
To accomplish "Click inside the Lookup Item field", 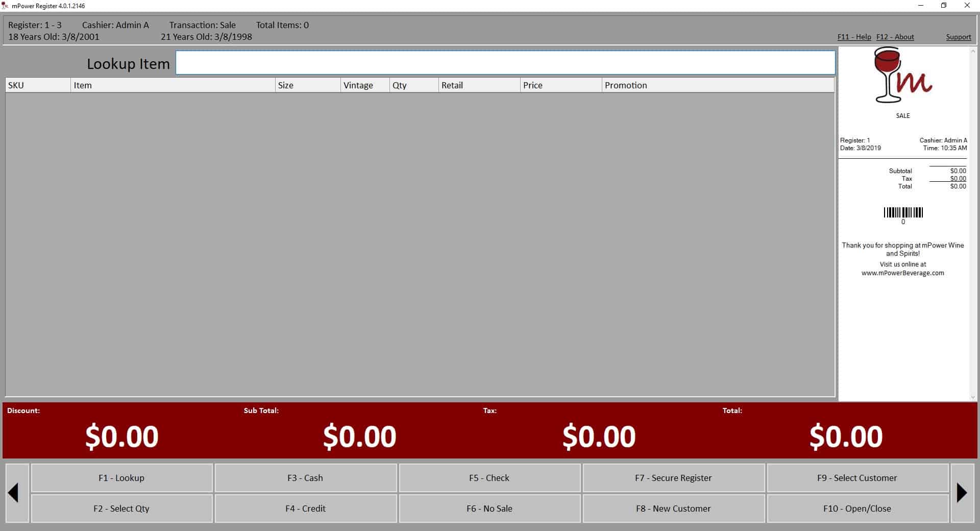I will [505, 63].
